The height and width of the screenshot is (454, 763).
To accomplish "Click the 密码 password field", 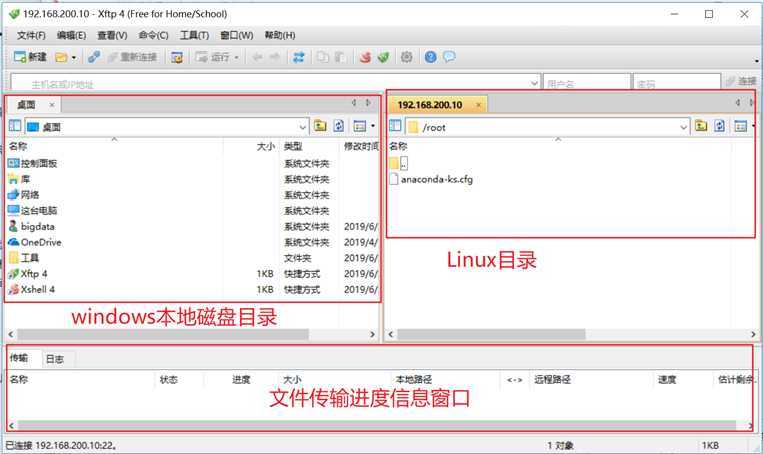I will coord(677,84).
